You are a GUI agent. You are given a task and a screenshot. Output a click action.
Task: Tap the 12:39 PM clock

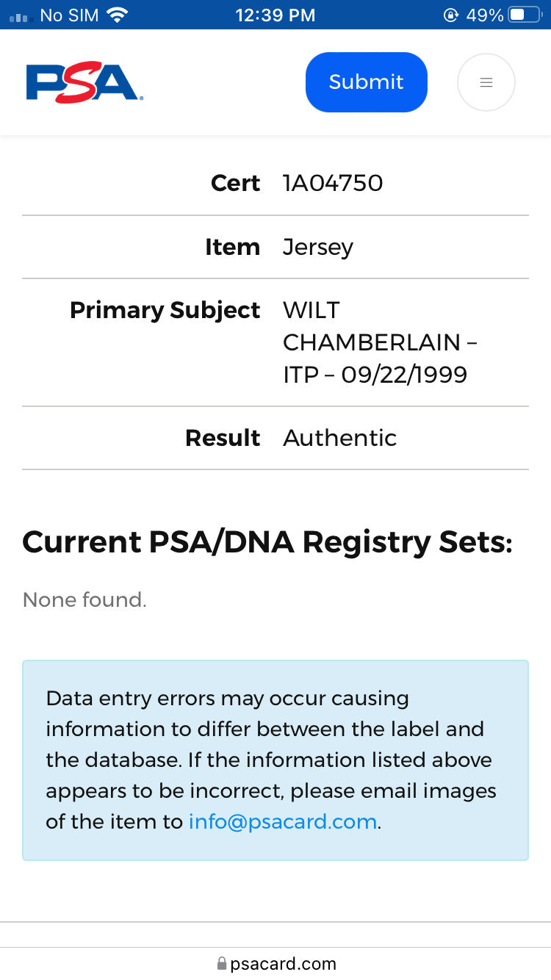[275, 15]
